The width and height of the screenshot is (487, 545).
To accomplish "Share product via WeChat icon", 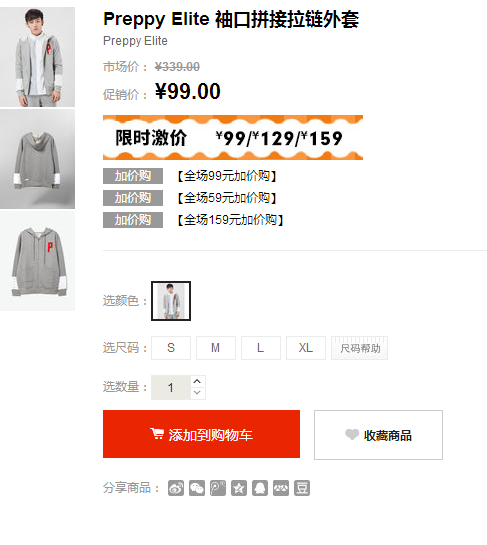I will click(x=197, y=488).
